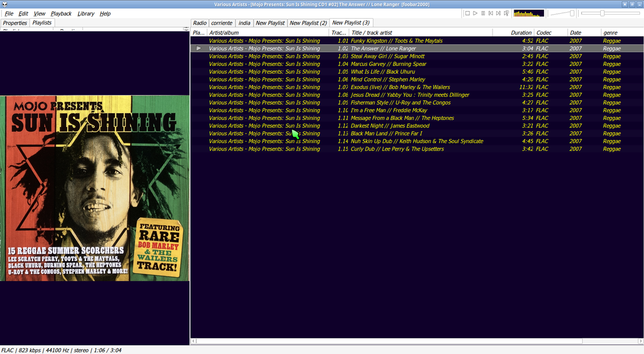Click the spectrum visualizer in toolbar
The image size is (644, 354).
pyautogui.click(x=529, y=14)
